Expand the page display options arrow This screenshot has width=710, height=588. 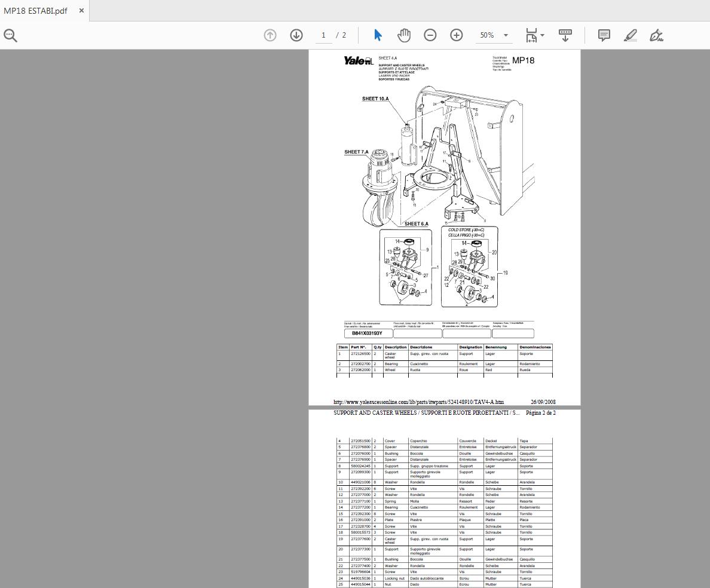pos(543,35)
